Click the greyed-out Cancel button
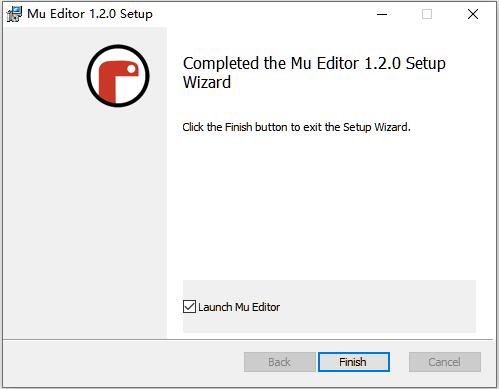 [445, 362]
